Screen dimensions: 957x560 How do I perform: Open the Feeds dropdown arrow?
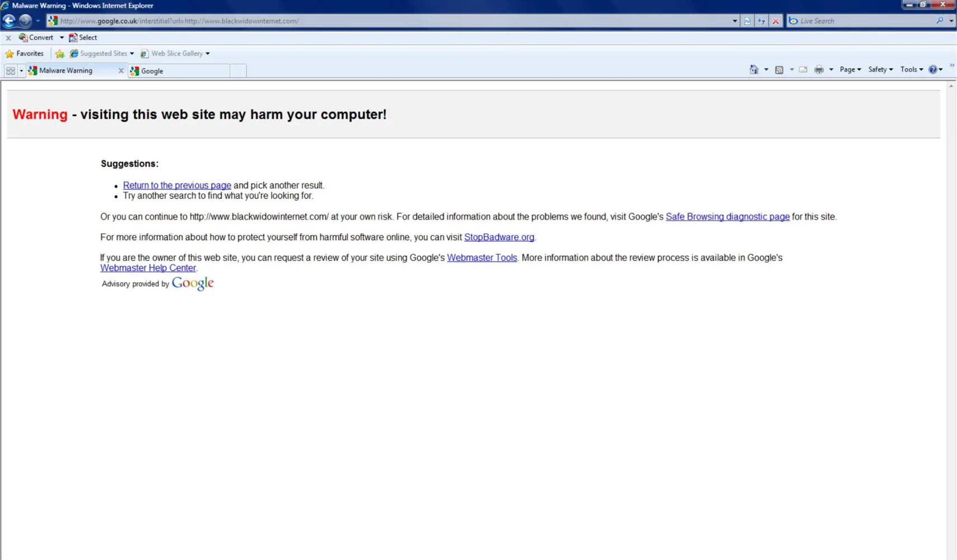point(791,69)
